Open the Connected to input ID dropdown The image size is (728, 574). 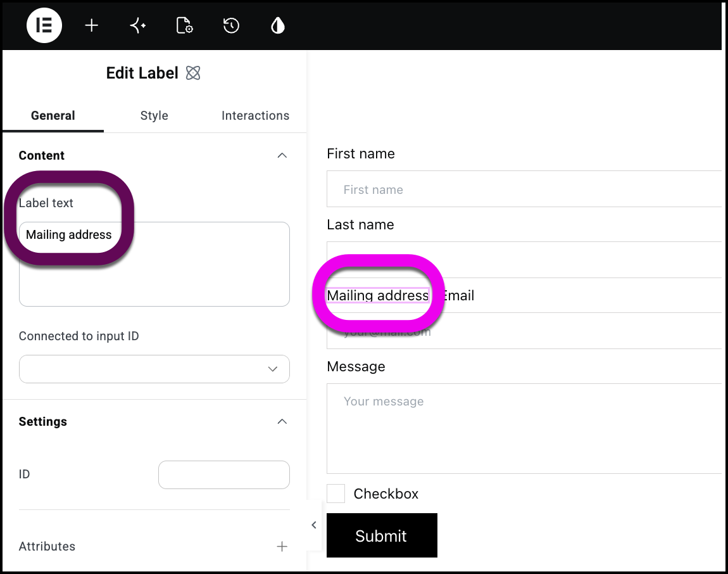(154, 369)
